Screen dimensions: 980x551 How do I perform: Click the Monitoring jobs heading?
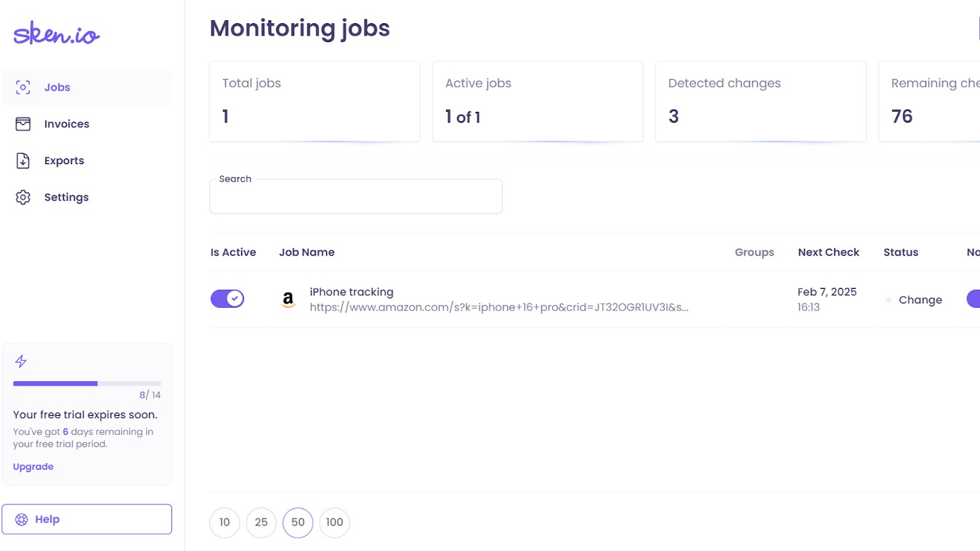coord(300,28)
